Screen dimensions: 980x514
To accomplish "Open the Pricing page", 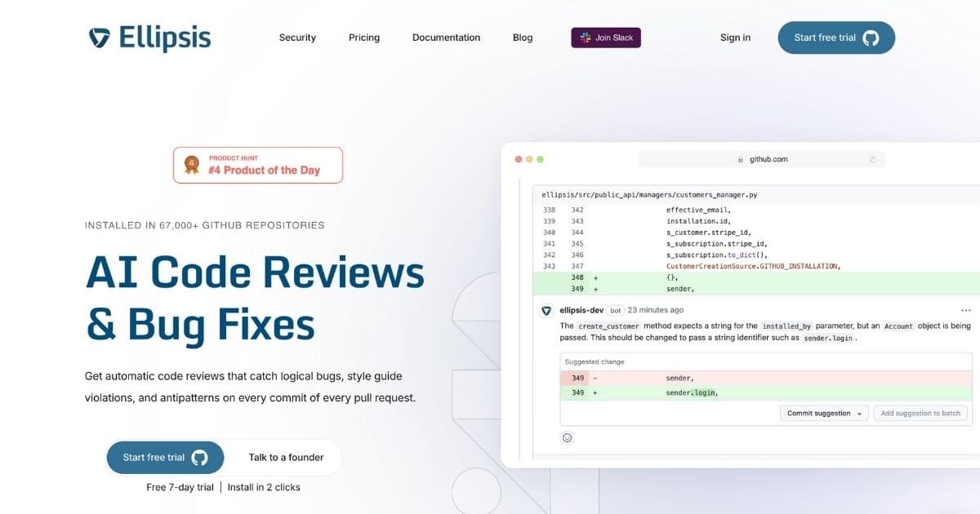I will click(x=364, y=38).
